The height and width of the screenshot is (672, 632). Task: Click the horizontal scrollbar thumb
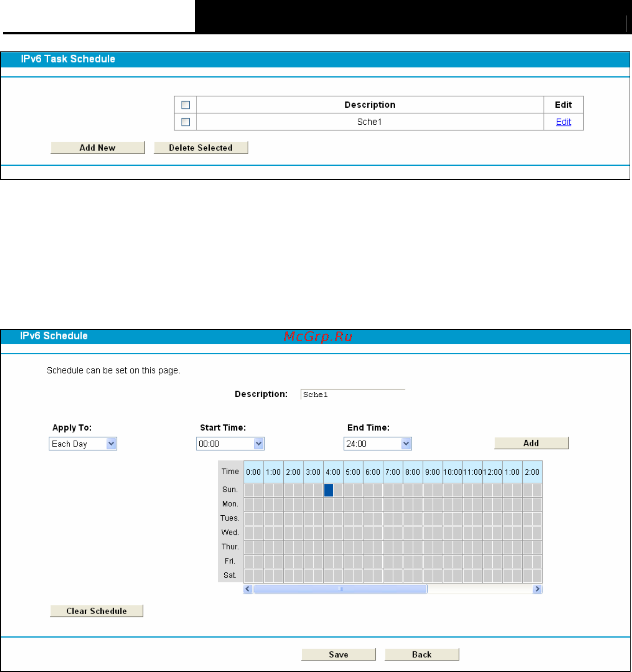[x=340, y=589]
